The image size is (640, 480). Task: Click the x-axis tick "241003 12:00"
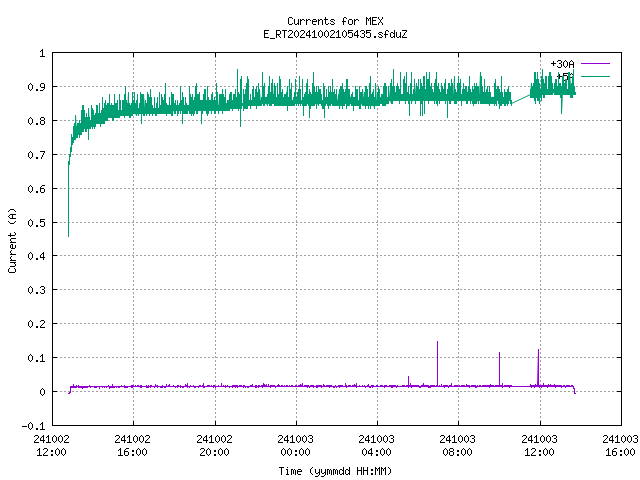pos(540,446)
